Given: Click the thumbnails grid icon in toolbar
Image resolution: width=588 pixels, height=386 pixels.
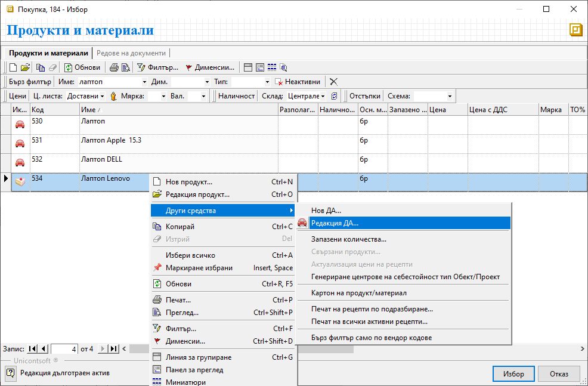Looking at the screenshot, I should pos(272,67).
